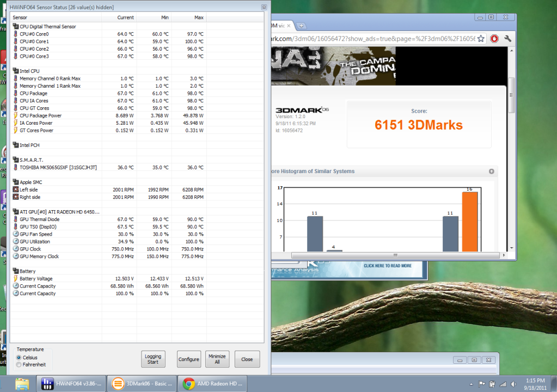Open Chrome's wrench settings menu

507,39
